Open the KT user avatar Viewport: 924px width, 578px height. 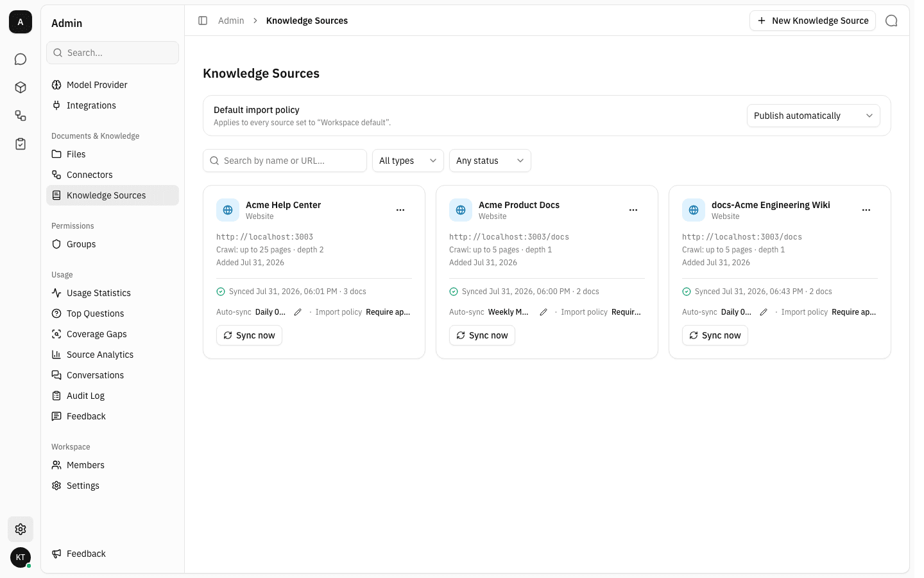pyautogui.click(x=21, y=557)
